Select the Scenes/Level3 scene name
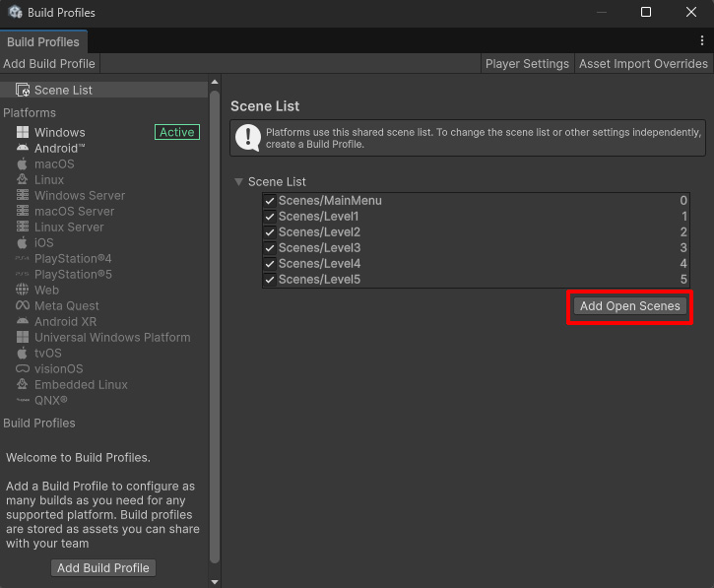 (x=319, y=248)
